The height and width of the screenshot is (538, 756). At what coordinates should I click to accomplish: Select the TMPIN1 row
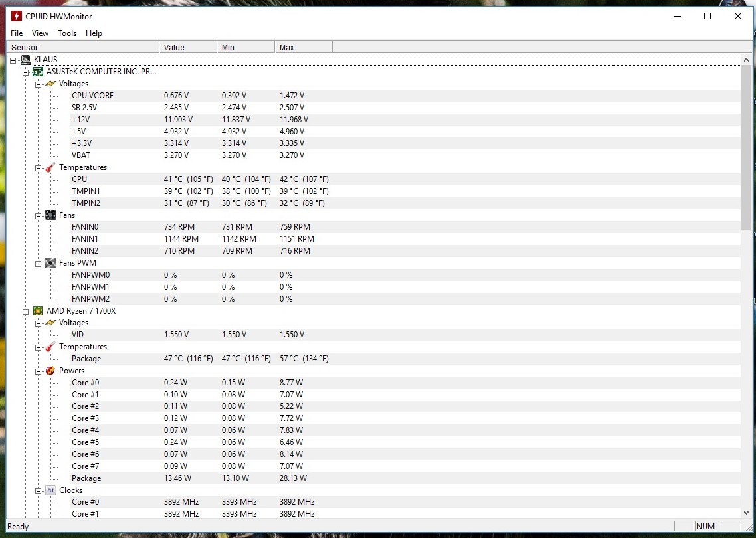405,191
